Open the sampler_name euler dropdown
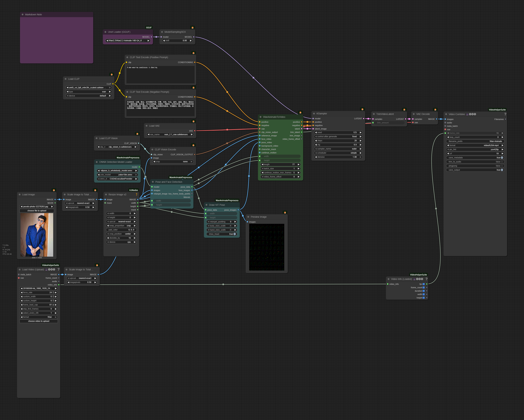This screenshot has height=420, width=524. click(x=338, y=149)
